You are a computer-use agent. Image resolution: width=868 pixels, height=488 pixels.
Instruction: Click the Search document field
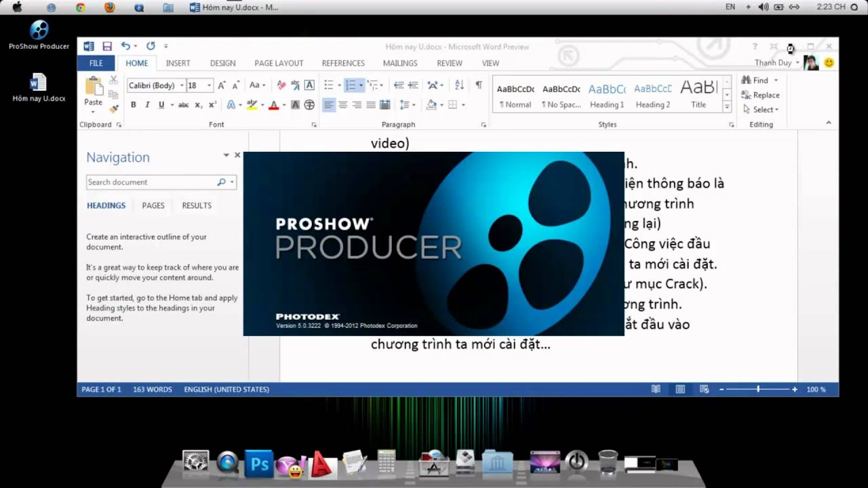tap(161, 182)
